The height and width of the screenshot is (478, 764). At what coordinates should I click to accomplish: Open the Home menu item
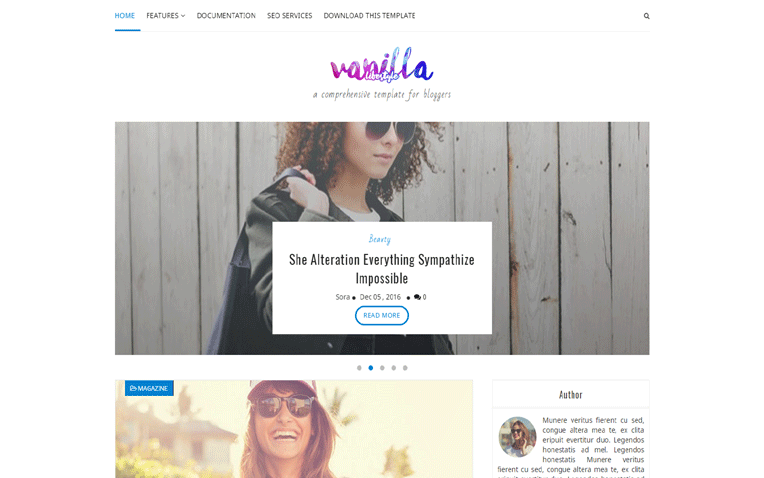pyautogui.click(x=125, y=16)
